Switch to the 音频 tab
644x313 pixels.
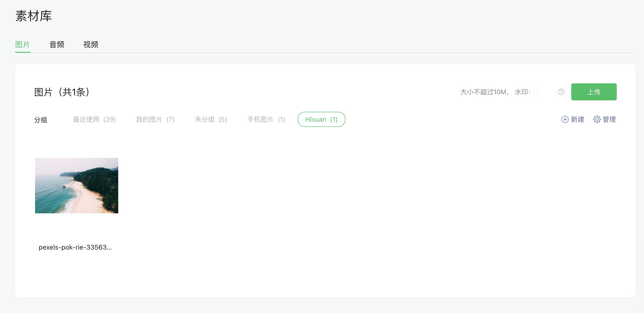click(x=57, y=45)
